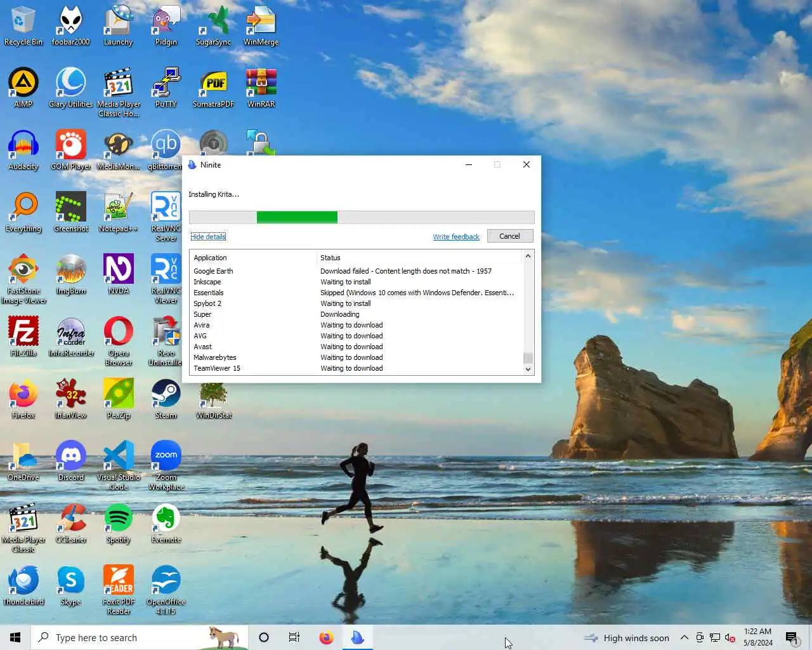Image resolution: width=812 pixels, height=650 pixels.
Task: Select the Steam desktop icon
Action: pos(166,399)
